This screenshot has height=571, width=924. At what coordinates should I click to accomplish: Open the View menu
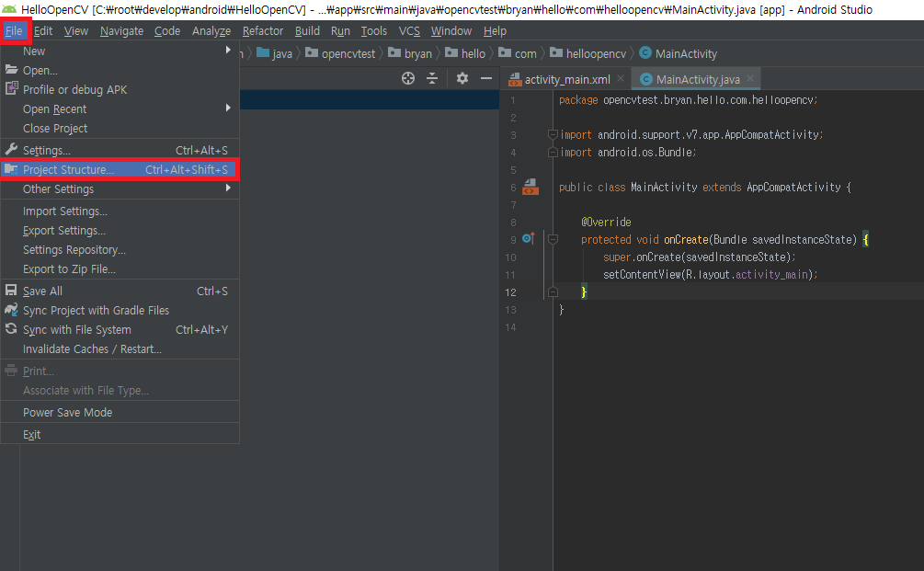(x=76, y=30)
